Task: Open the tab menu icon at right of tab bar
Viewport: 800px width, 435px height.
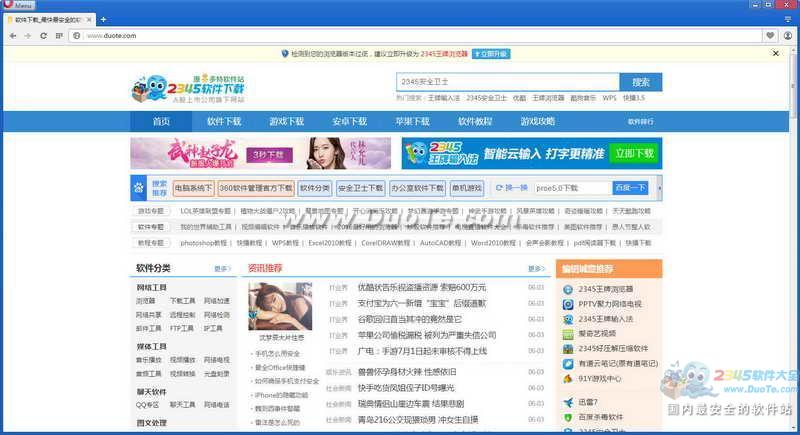Action: [788, 19]
